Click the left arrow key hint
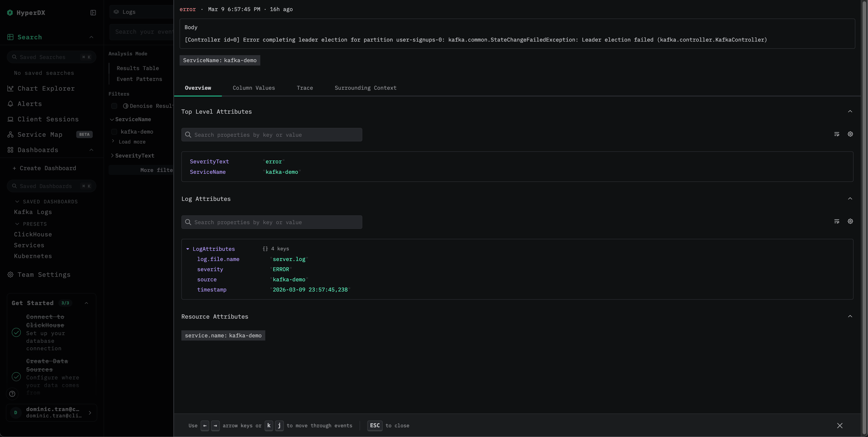The height and width of the screenshot is (437, 868). pos(205,425)
